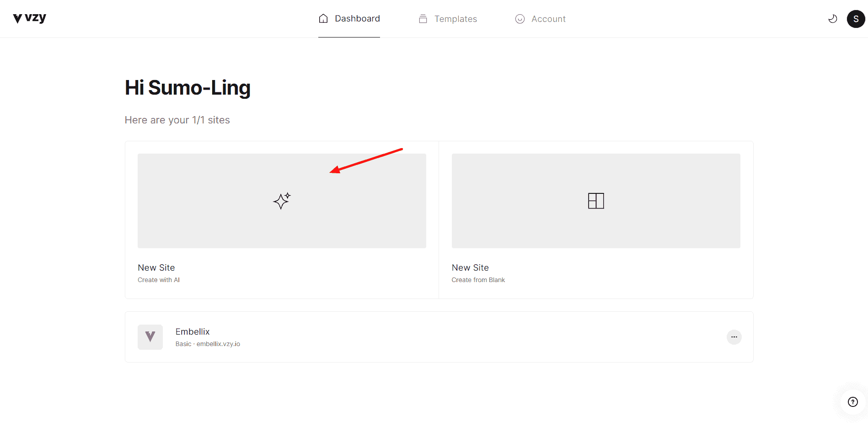Click the home icon beside Dashboard
This screenshot has width=868, height=427.
click(323, 19)
